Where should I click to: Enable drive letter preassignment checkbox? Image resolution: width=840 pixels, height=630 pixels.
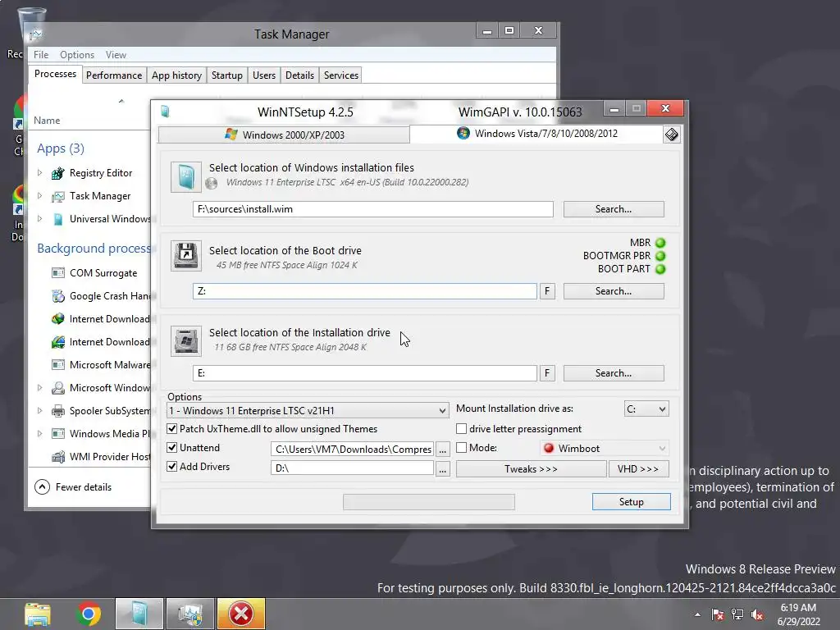(461, 429)
